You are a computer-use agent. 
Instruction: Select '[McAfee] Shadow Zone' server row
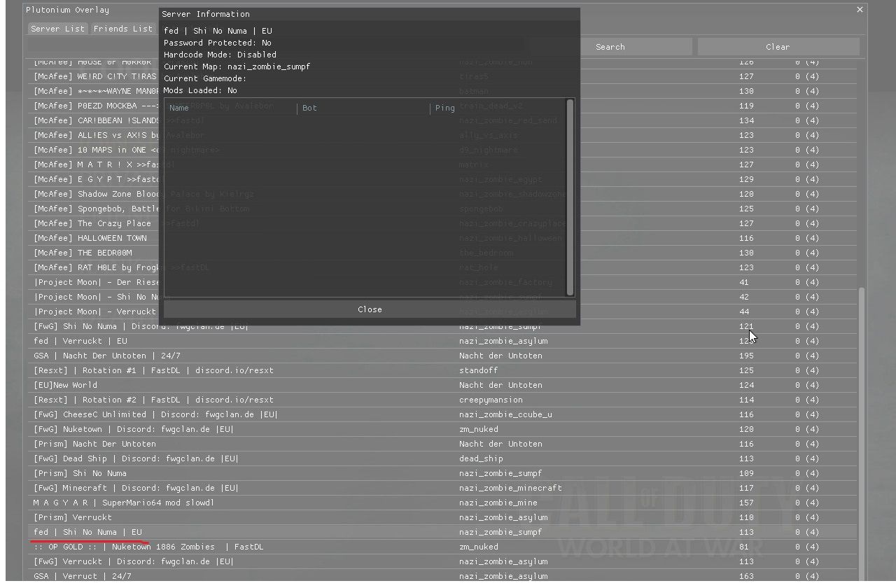(94, 194)
